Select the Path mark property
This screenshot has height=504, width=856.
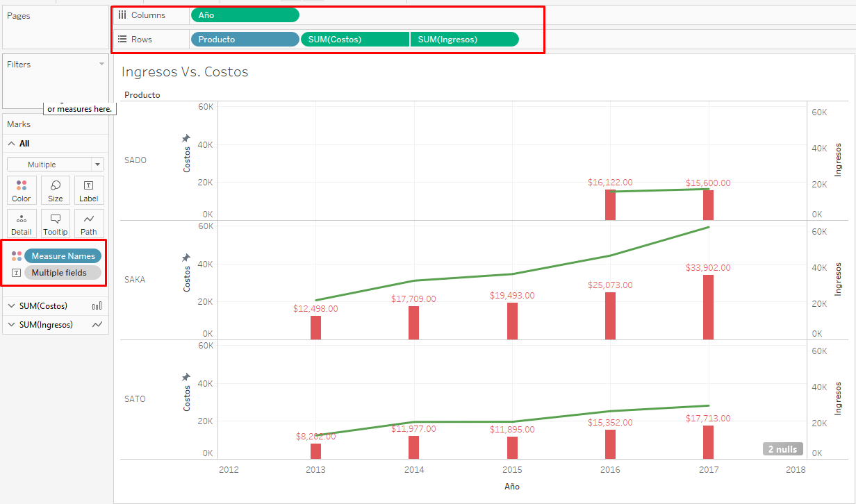[x=89, y=223]
